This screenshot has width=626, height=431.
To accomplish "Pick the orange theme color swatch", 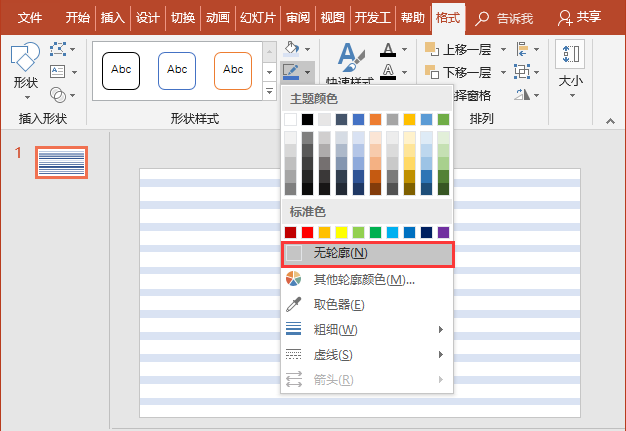I will 375,119.
